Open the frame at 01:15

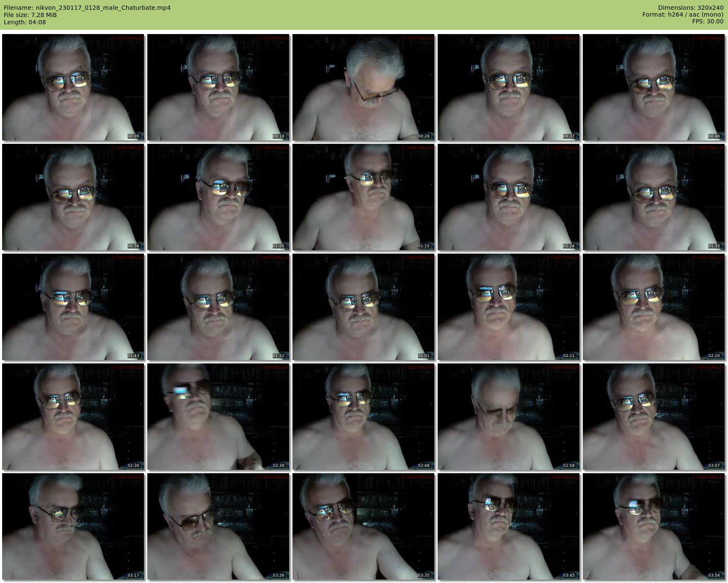363,197
